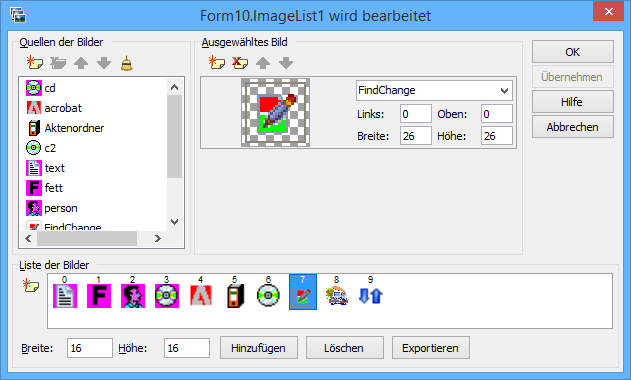Click the Hinzufügen button
Image resolution: width=631 pixels, height=380 pixels.
tap(259, 348)
